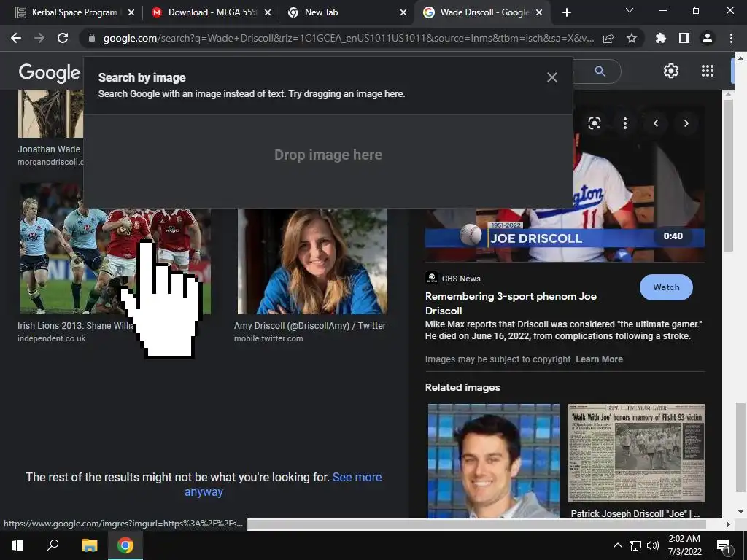Toggle the Chrome side panel

(x=684, y=38)
